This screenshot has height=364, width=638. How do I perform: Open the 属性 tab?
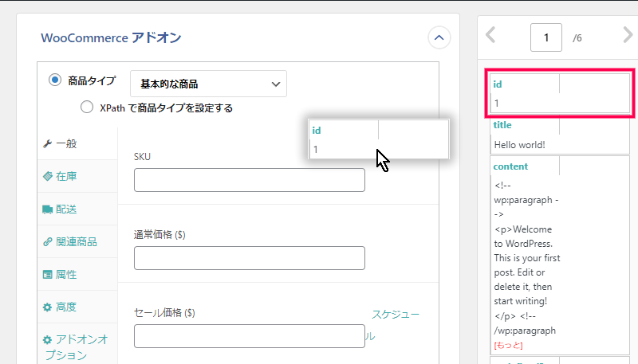pyautogui.click(x=77, y=274)
